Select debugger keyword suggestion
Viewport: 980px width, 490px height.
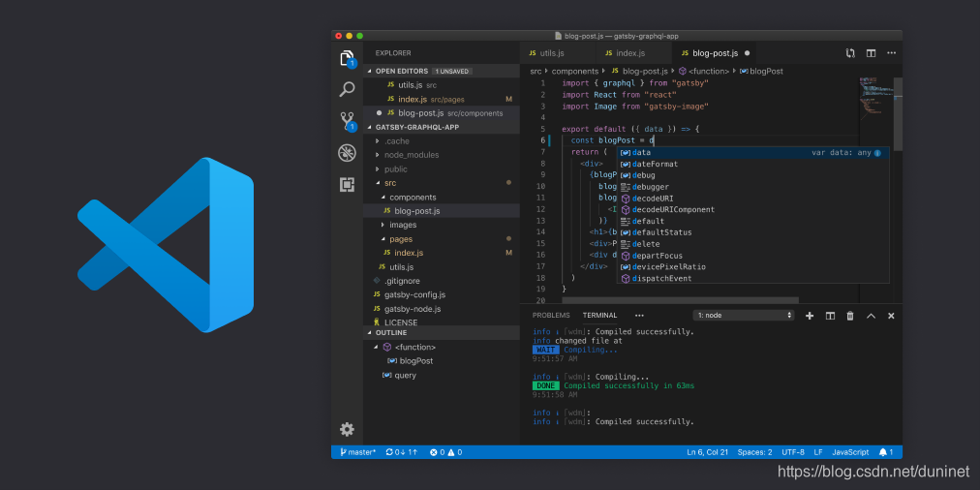pyautogui.click(x=752, y=187)
